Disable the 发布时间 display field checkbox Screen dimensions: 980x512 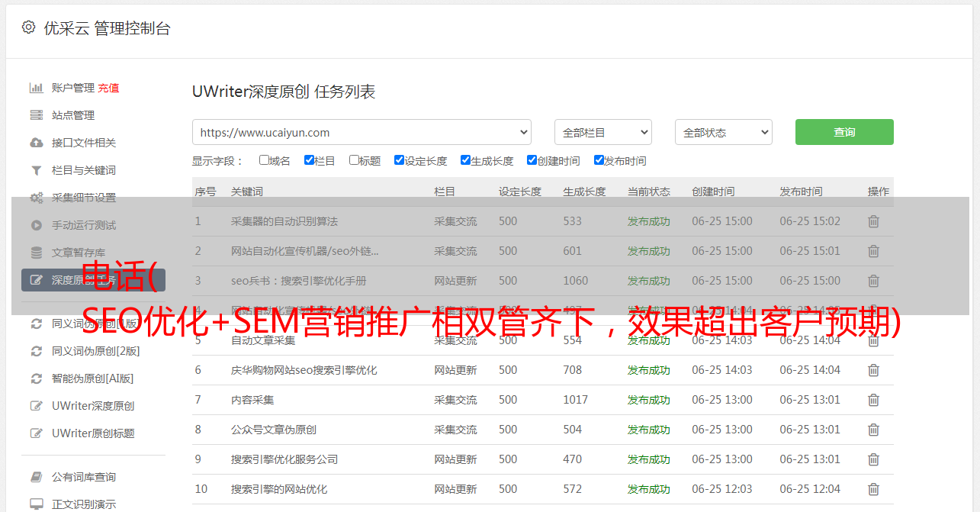click(599, 160)
